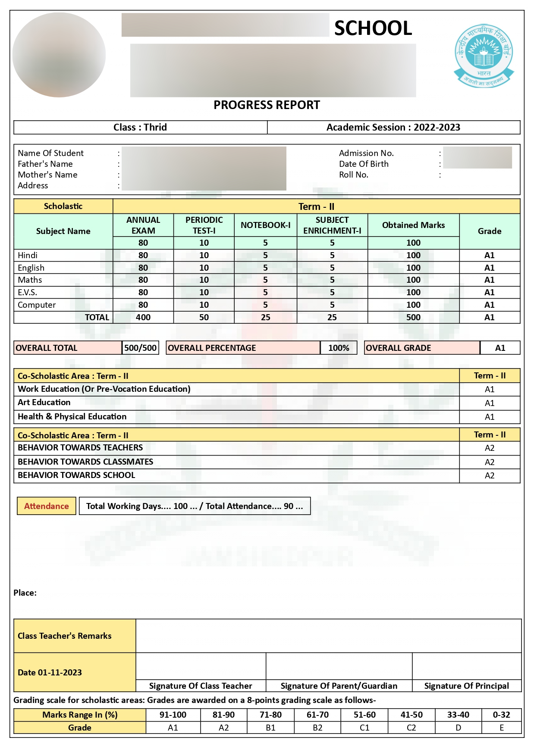Viewport: 534px width, 756px height.
Task: Click the PROGRESS REPORT heading
Action: coord(267,105)
